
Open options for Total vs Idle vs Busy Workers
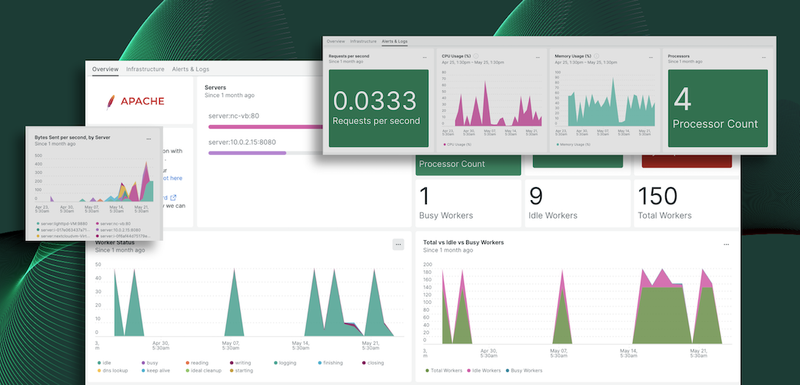click(726, 245)
